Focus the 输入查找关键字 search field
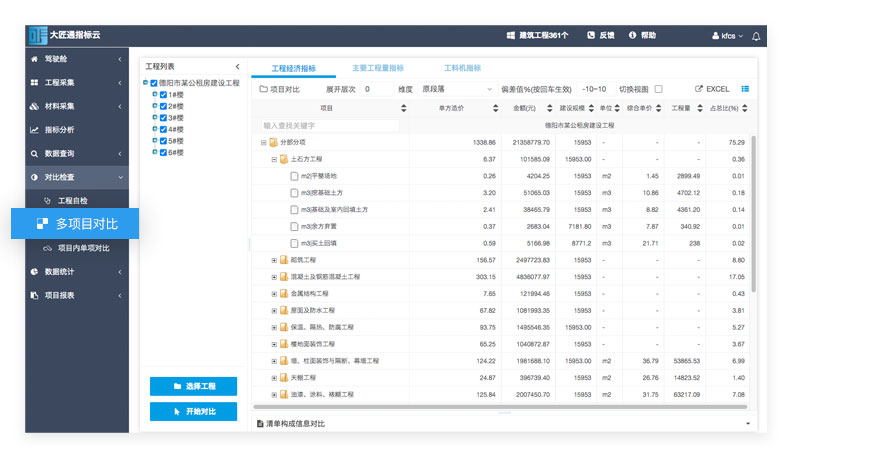Image resolution: width=869 pixels, height=459 pixels. pyautogui.click(x=330, y=126)
